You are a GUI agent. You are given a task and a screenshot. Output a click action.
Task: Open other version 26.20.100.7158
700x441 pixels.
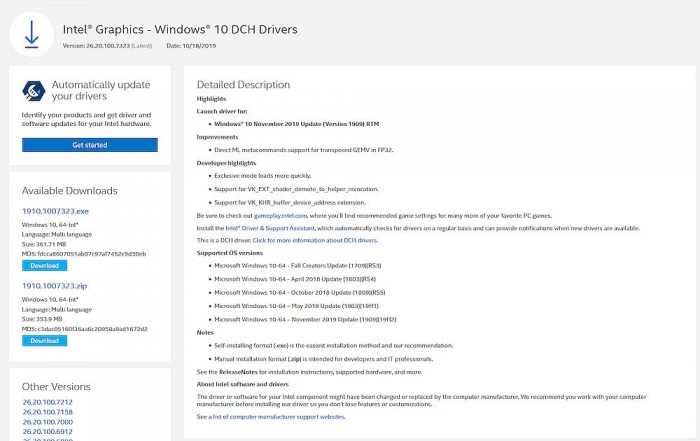(x=48, y=412)
